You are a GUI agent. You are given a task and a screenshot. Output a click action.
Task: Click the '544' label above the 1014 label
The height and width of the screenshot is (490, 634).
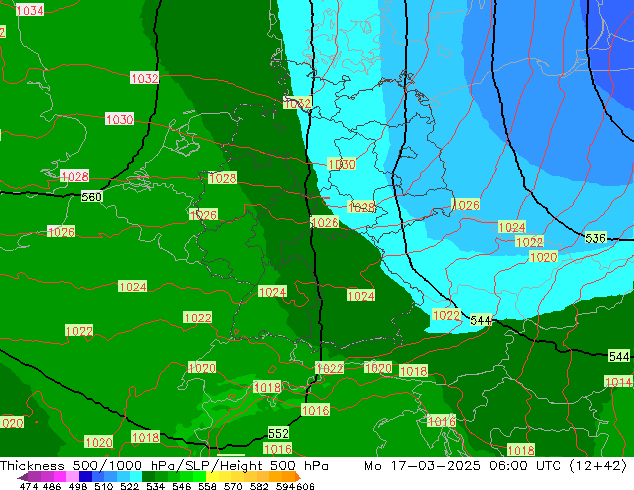point(619,356)
